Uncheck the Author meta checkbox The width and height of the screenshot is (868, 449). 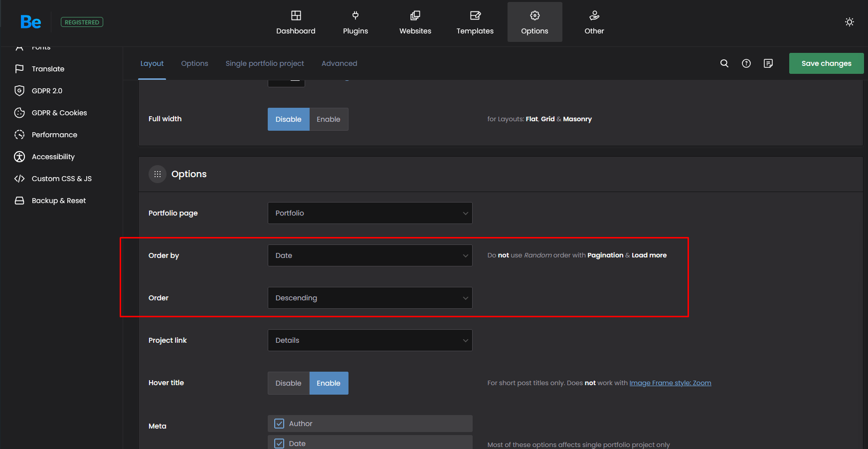(280, 424)
